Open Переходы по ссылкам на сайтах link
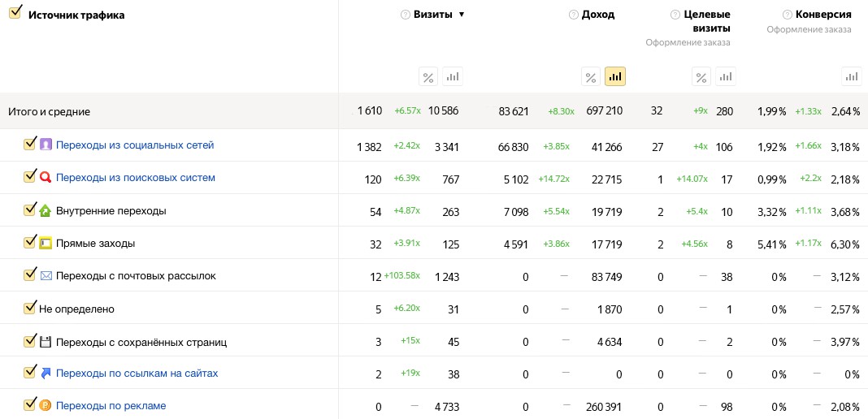Screen dimensions: 868x419 137,374
